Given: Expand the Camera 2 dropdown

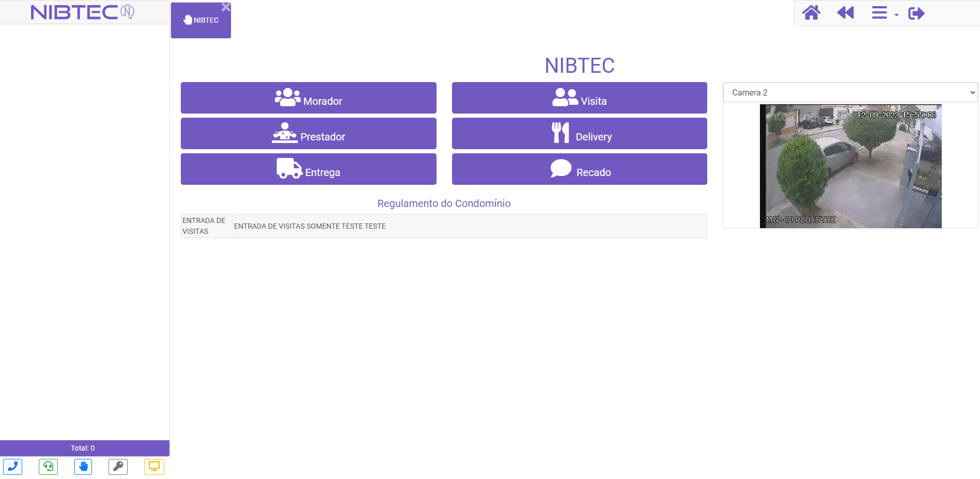Looking at the screenshot, I should pos(850,92).
